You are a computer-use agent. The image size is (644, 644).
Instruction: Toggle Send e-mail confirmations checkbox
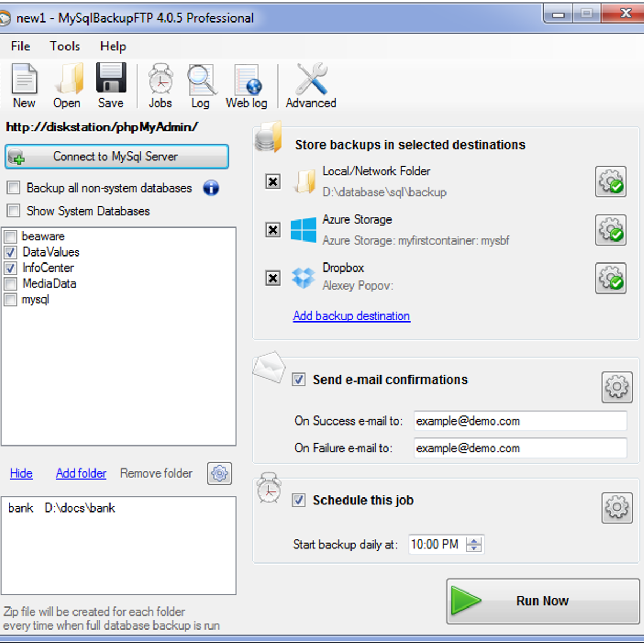click(x=299, y=380)
